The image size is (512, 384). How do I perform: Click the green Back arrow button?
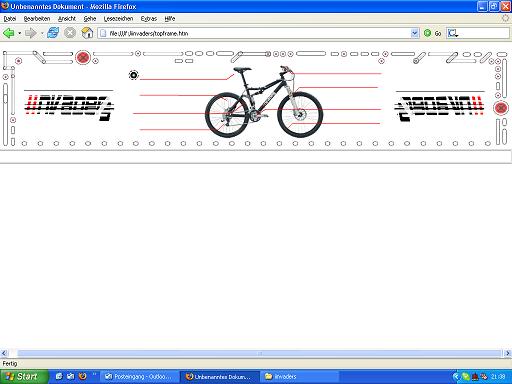click(9, 33)
